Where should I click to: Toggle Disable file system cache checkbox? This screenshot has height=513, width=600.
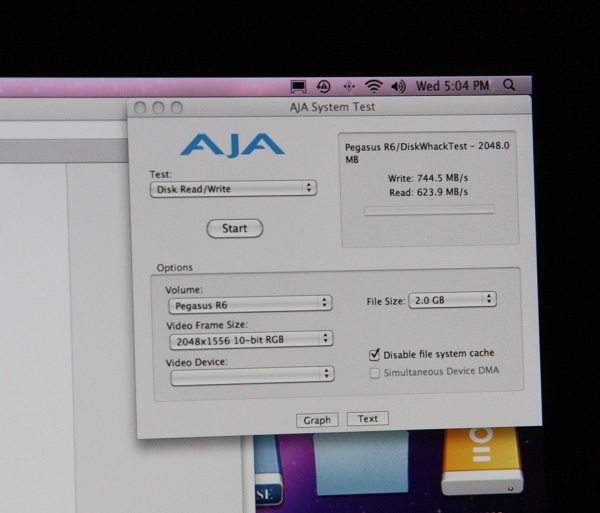[x=374, y=355]
